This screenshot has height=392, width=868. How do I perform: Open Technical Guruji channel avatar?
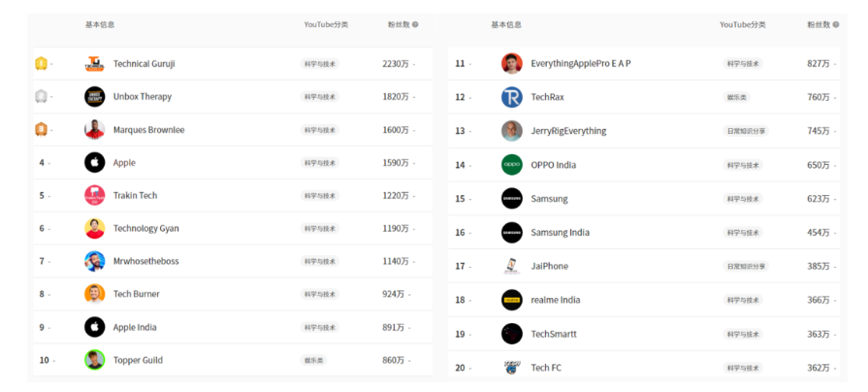[x=95, y=64]
